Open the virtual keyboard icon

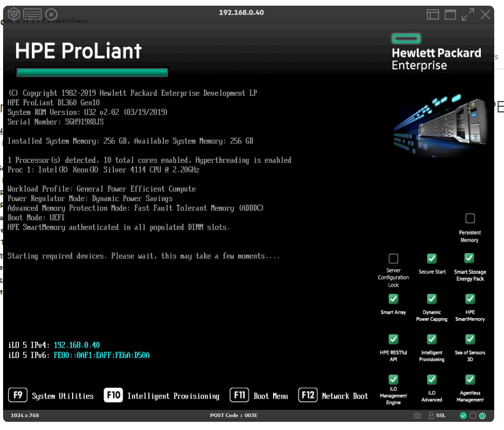tap(32, 14)
